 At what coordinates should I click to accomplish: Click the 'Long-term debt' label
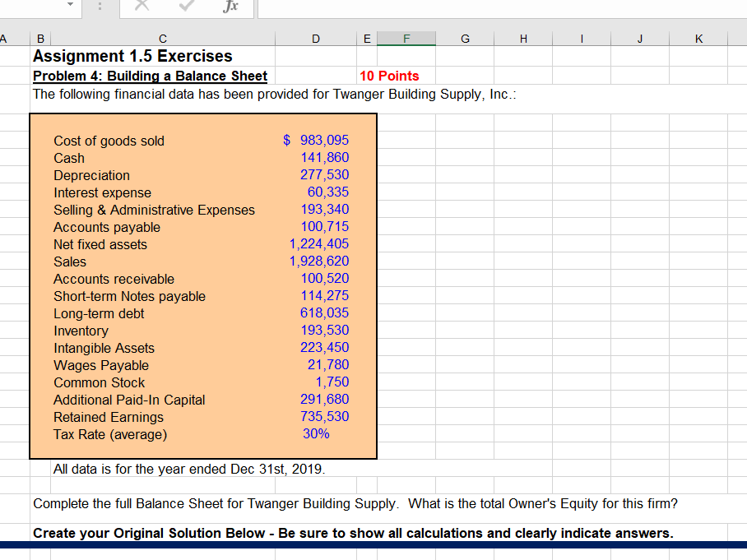click(99, 314)
